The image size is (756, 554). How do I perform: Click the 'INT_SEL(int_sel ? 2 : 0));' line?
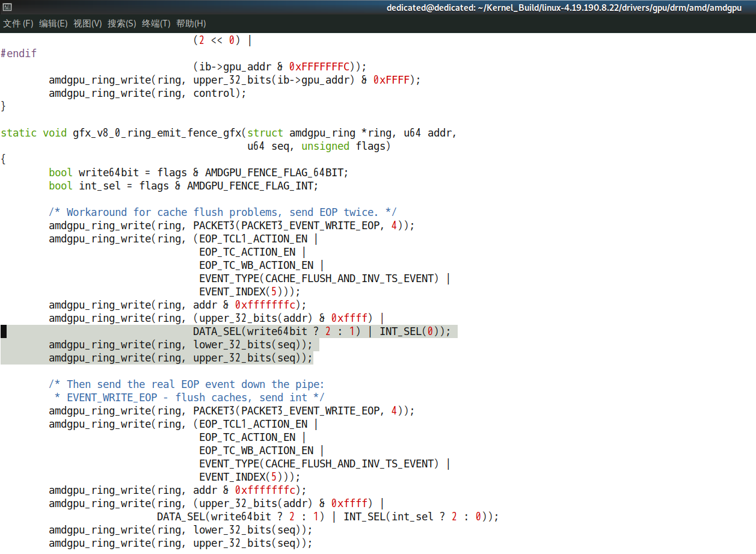click(328, 517)
